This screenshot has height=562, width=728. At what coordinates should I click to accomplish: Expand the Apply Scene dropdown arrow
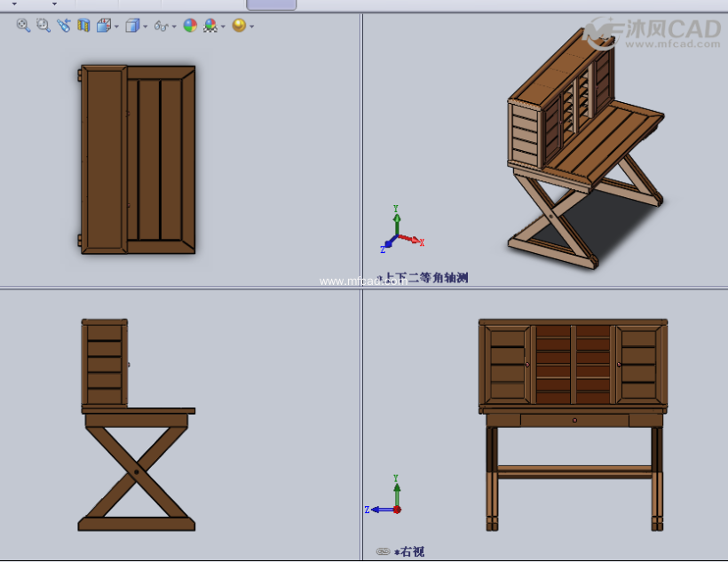point(223,27)
